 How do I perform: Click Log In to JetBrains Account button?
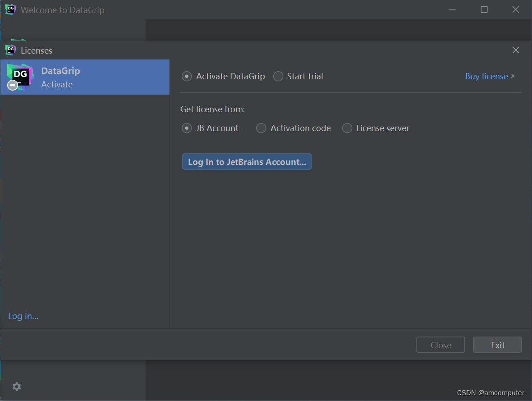click(247, 162)
